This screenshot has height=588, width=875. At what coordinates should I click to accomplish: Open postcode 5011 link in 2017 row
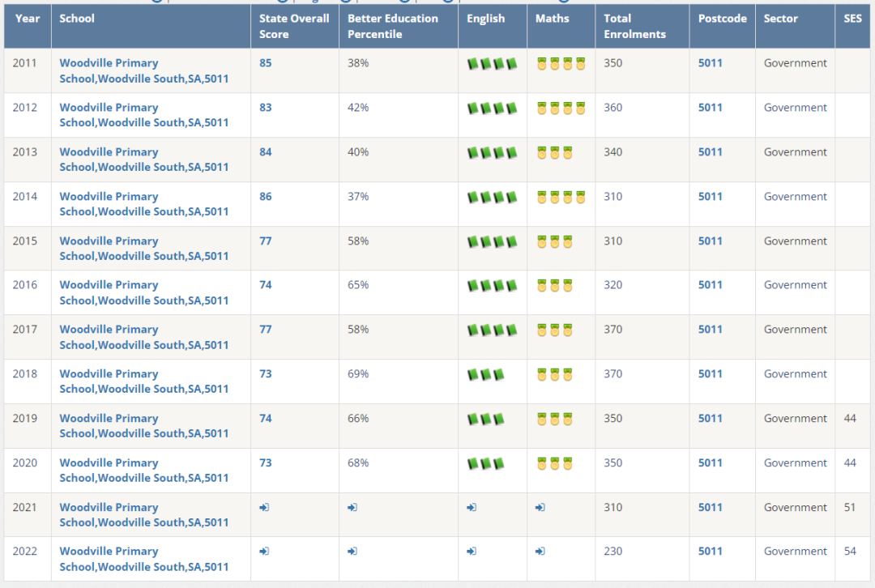(710, 329)
